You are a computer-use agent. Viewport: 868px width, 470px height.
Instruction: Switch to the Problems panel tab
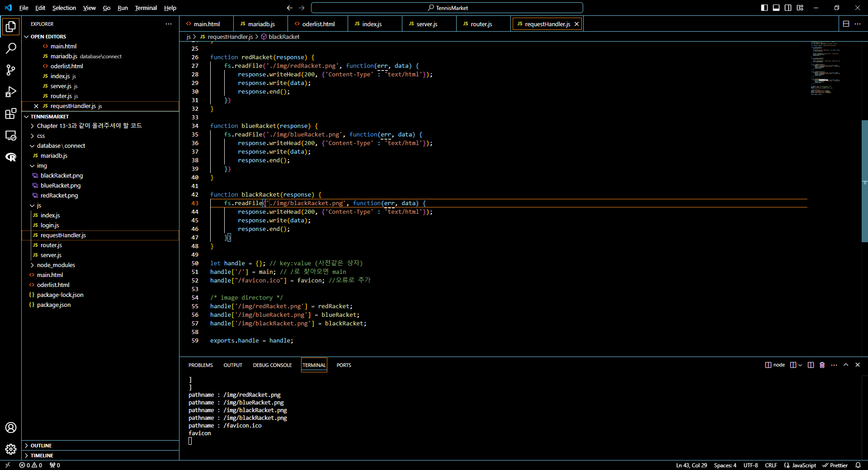201,365
